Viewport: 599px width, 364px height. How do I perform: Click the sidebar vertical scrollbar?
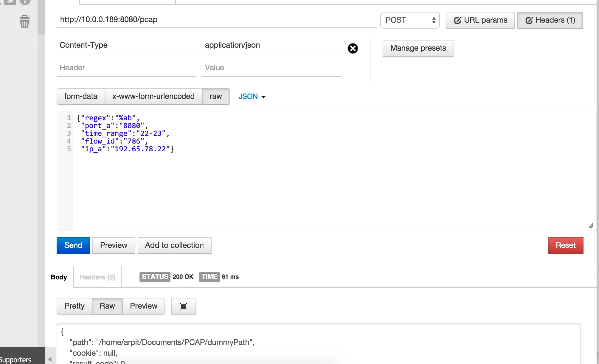click(41, 18)
